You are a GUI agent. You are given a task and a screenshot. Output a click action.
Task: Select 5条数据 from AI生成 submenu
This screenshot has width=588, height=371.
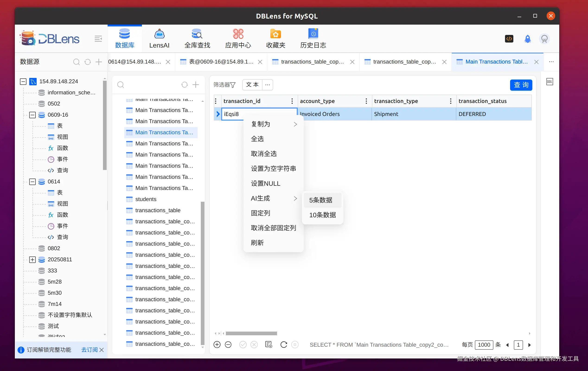click(321, 200)
